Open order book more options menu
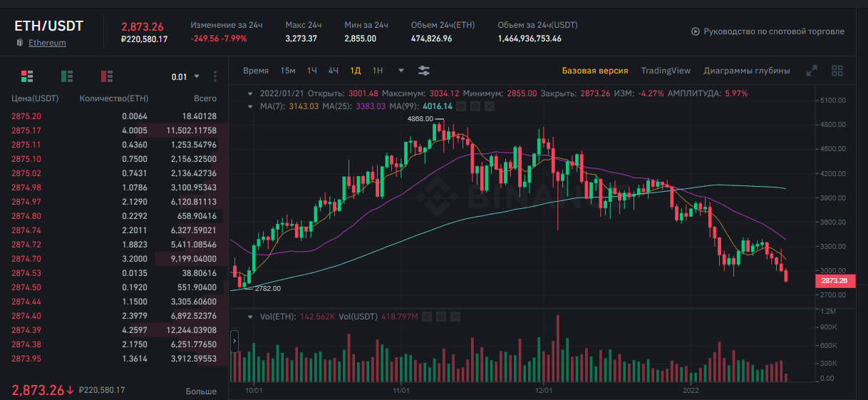 pos(215,76)
